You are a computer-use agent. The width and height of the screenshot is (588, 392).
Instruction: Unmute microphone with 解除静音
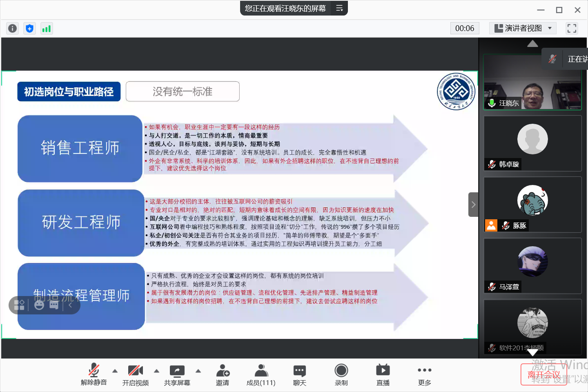(94, 375)
